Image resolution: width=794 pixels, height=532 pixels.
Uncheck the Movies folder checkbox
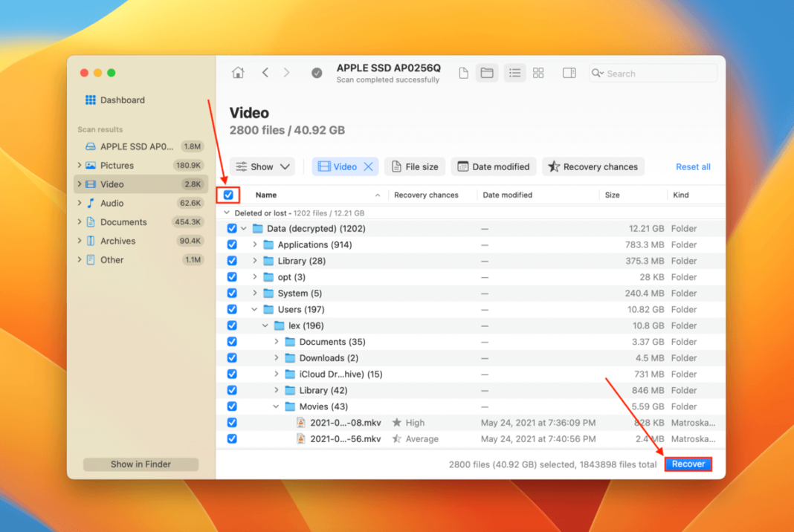(x=232, y=406)
